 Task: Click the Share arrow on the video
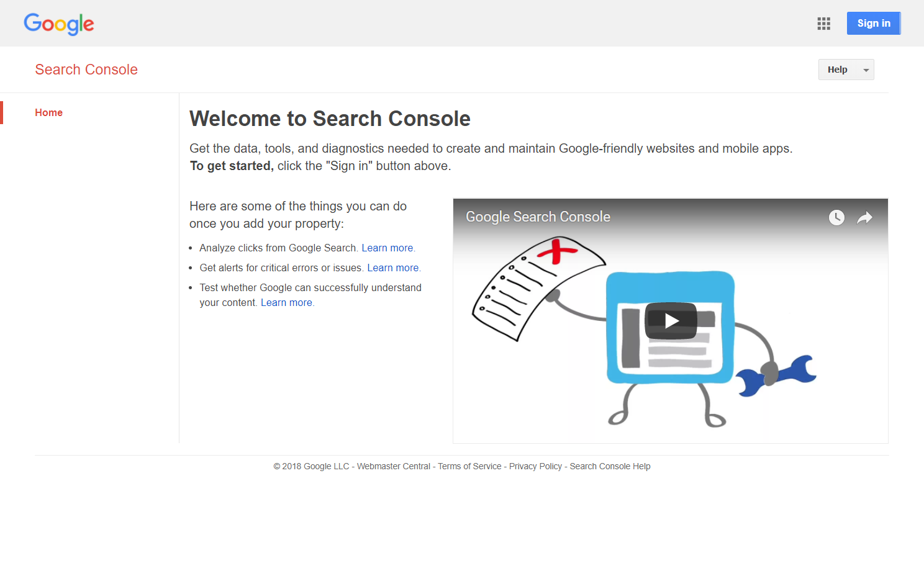pos(864,217)
